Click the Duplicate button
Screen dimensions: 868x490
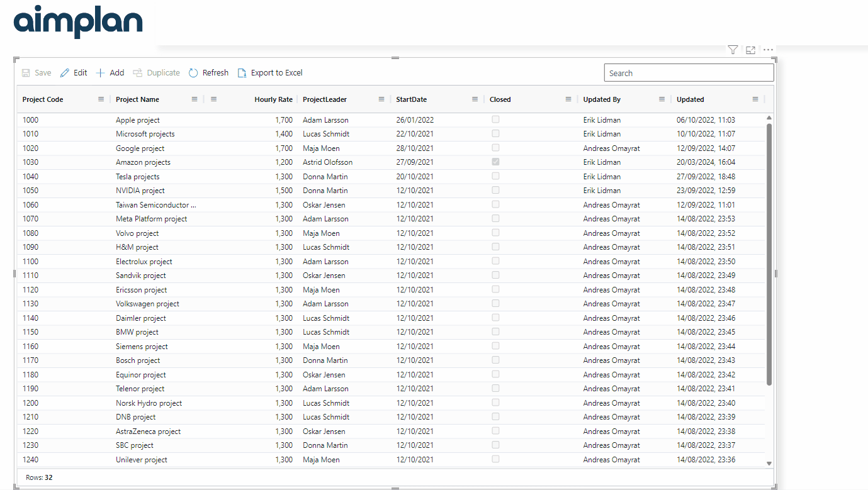click(156, 72)
